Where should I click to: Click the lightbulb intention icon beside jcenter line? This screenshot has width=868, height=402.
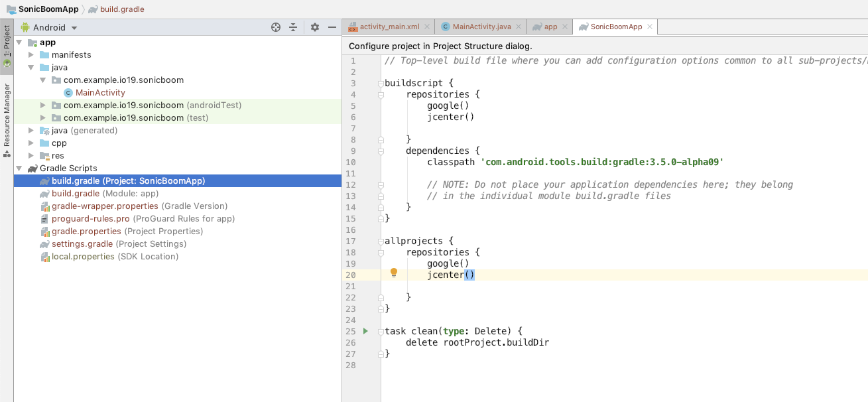coord(393,273)
